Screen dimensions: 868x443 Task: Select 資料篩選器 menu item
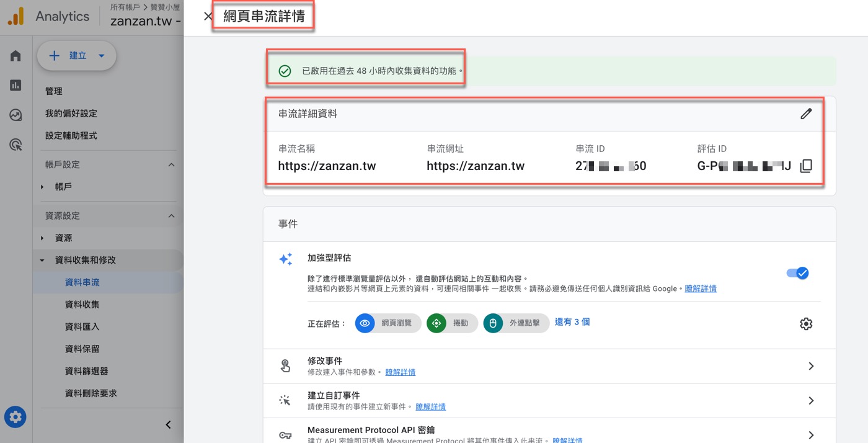pos(87,371)
